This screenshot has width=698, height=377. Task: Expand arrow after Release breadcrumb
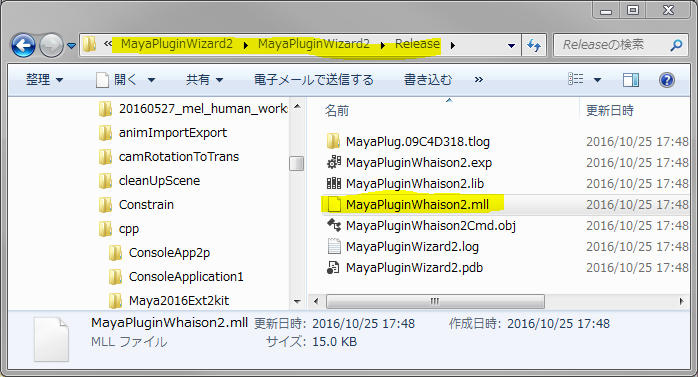(x=452, y=45)
